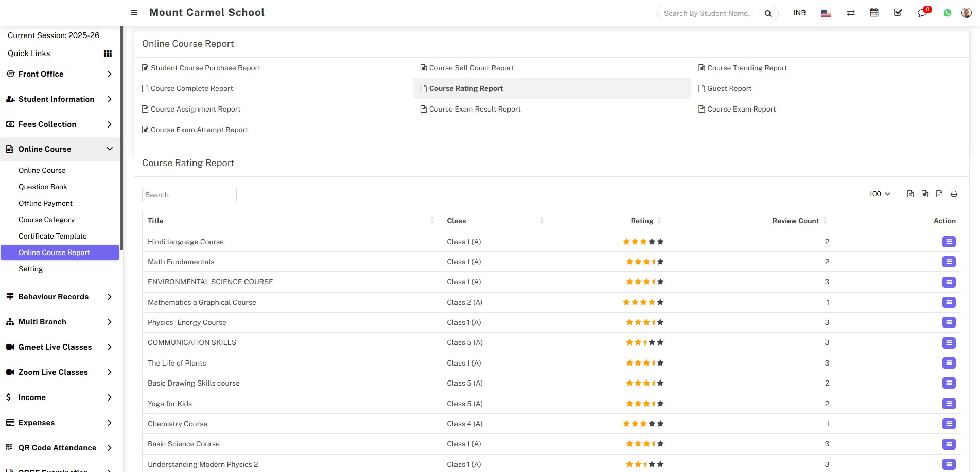This screenshot has height=472, width=980.
Task: Open WhatsApp icon in top bar
Action: point(947,13)
